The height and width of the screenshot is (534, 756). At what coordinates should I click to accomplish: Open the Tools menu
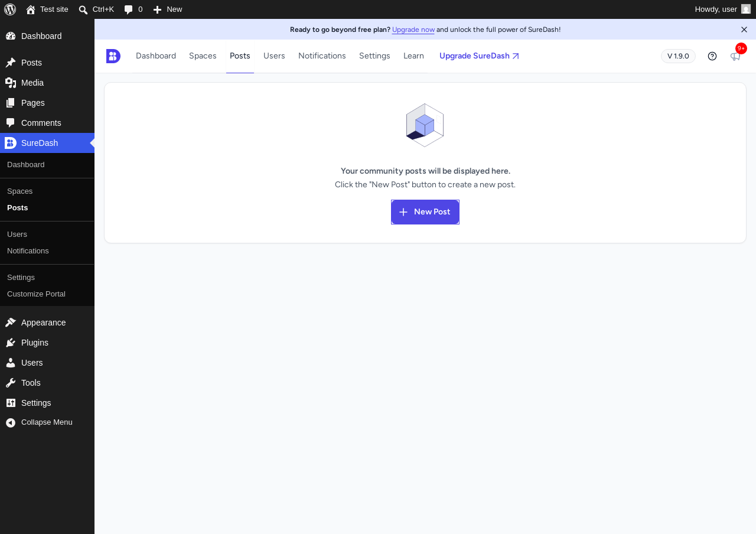47,383
